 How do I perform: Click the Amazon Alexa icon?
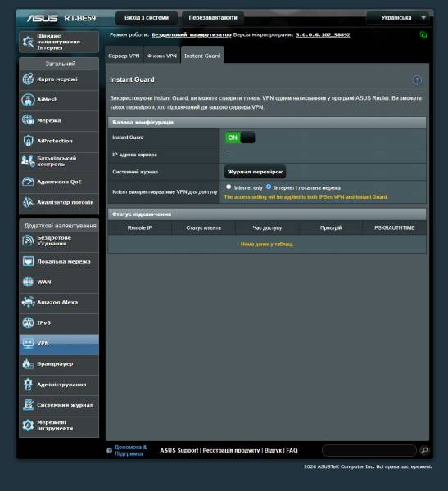pos(28,302)
